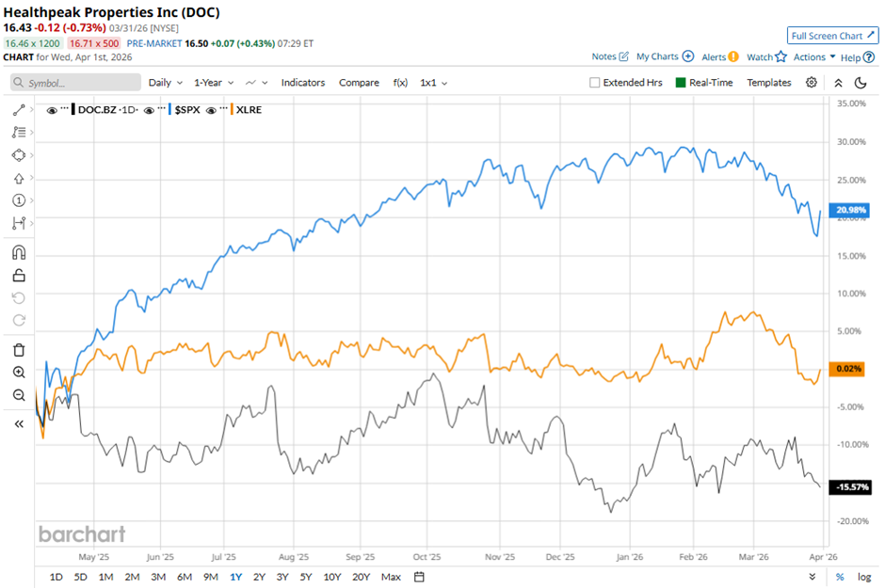Choose the shapes drawing tool
This screenshot has width=885, height=588.
pos(19,155)
